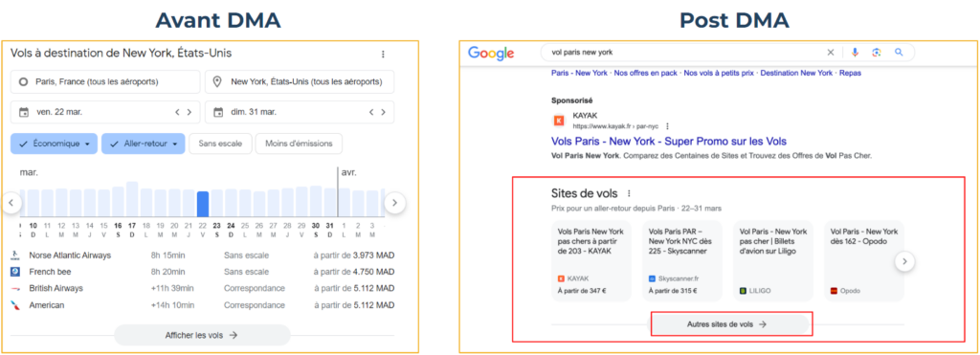
Task: Toggle the Sans escale filter
Action: point(220,144)
